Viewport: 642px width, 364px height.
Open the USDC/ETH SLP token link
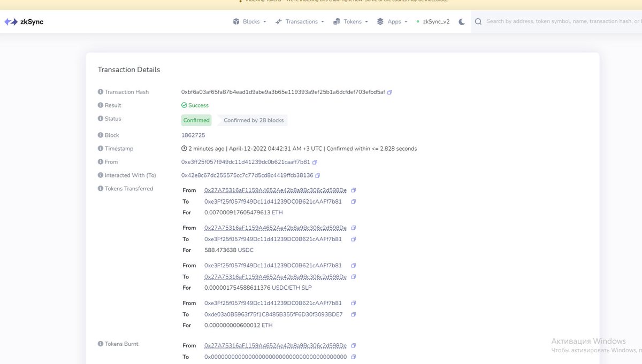292,288
